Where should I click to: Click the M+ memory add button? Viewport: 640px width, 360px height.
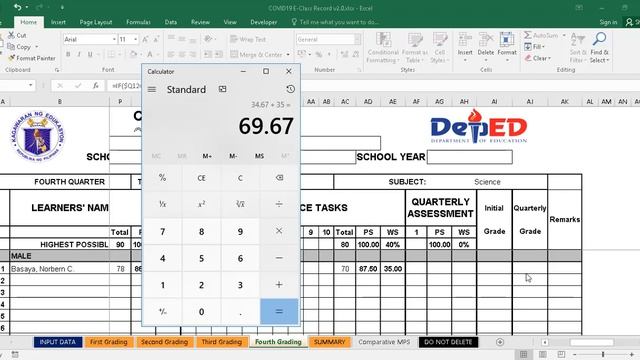pos(207,156)
